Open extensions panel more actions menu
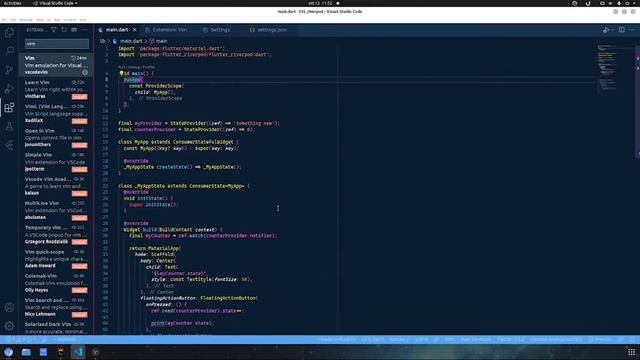This screenshot has width=640, height=360. click(84, 30)
